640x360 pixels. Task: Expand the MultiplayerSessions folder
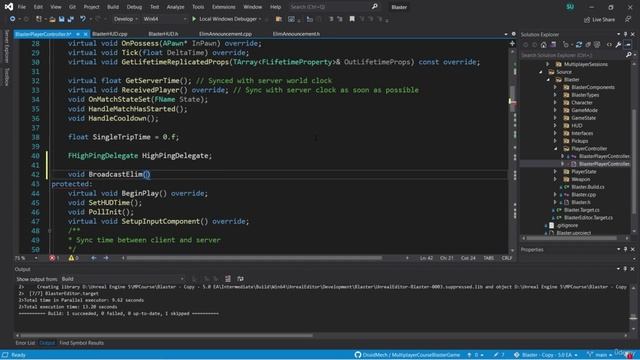(x=548, y=64)
